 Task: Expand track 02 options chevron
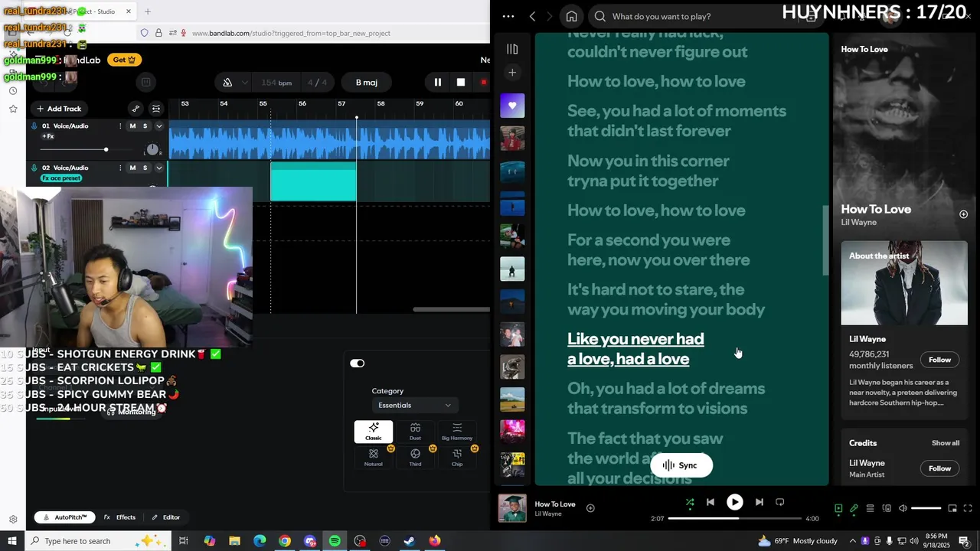point(159,168)
